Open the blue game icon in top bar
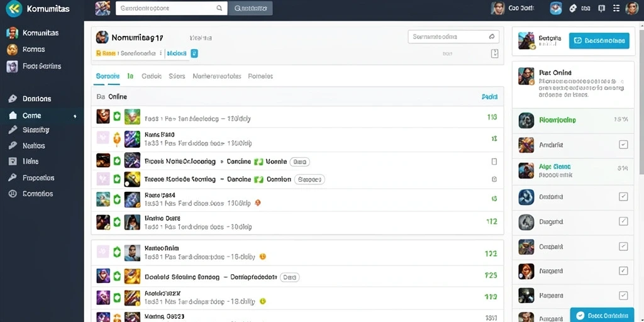The image size is (644, 322). click(556, 8)
